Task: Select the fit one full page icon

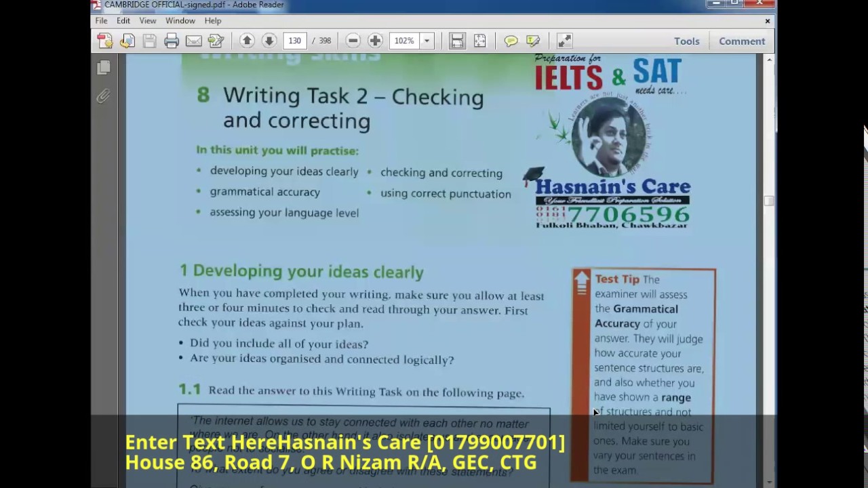Action: (479, 41)
